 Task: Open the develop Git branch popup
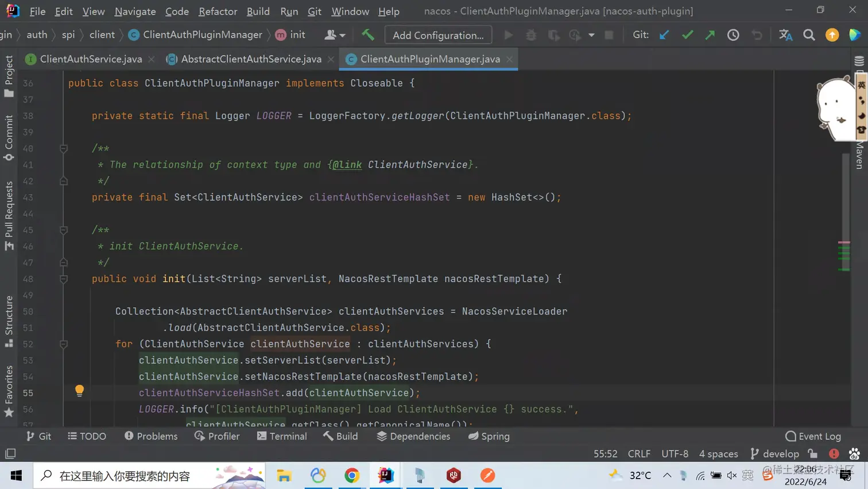[x=774, y=453]
